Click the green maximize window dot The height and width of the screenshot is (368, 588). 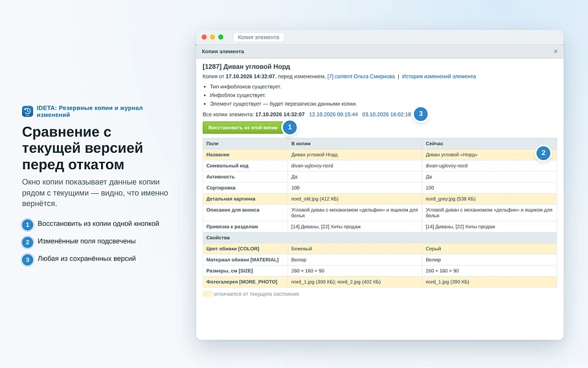pyautogui.click(x=221, y=37)
